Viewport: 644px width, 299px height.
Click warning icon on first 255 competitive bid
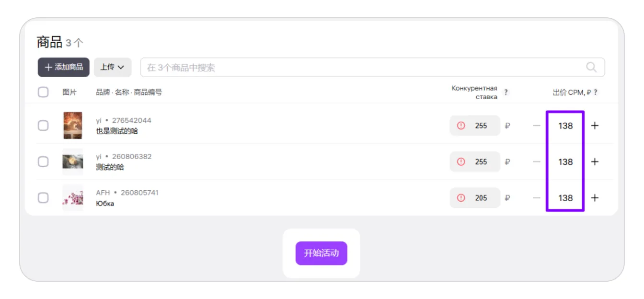pyautogui.click(x=461, y=126)
